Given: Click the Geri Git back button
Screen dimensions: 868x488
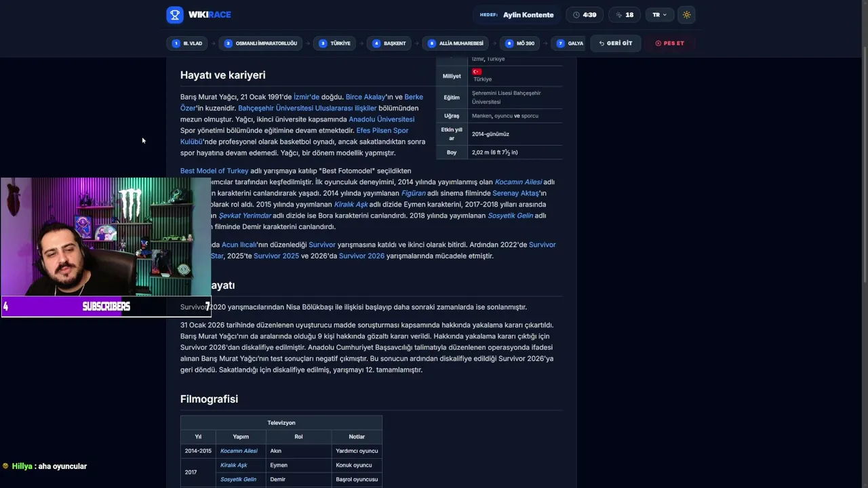Looking at the screenshot, I should click(x=616, y=43).
